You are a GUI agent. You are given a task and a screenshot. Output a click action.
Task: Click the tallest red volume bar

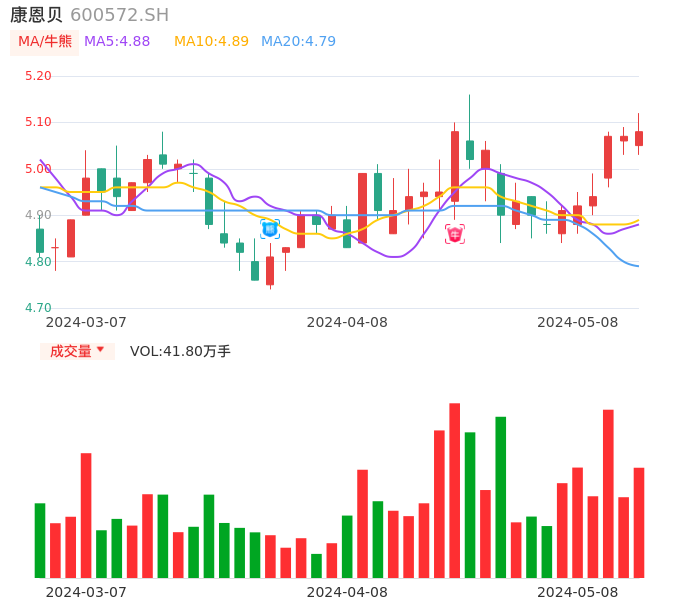(455, 490)
